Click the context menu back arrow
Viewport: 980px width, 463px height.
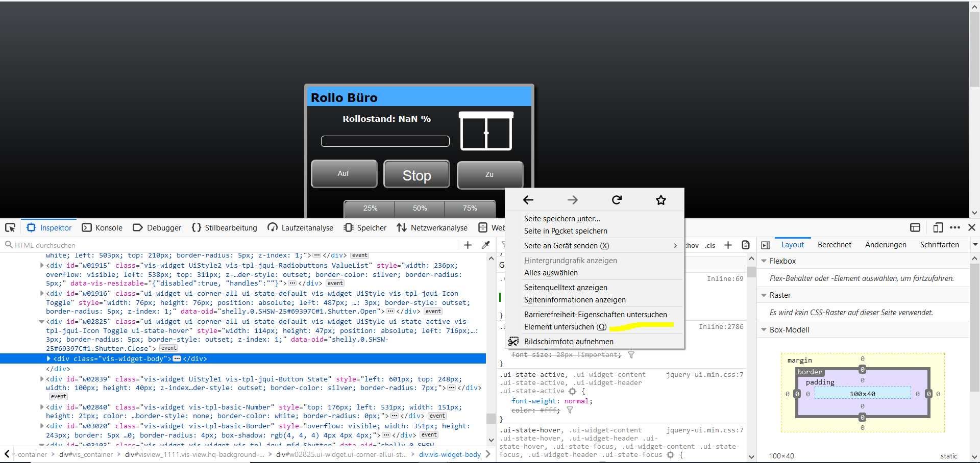[x=528, y=200]
